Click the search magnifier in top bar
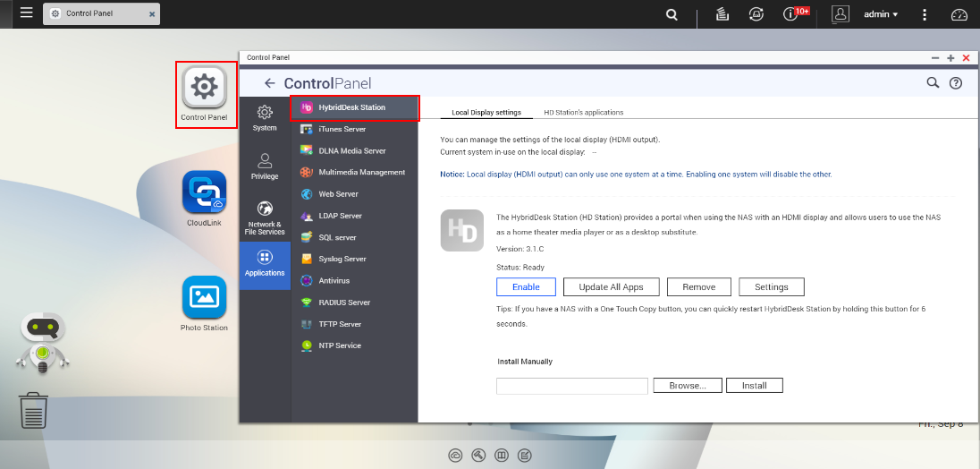This screenshot has width=980, height=469. pos(672,14)
